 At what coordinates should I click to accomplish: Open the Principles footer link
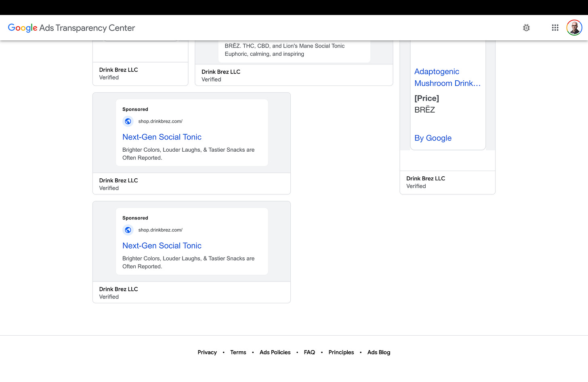pyautogui.click(x=341, y=353)
